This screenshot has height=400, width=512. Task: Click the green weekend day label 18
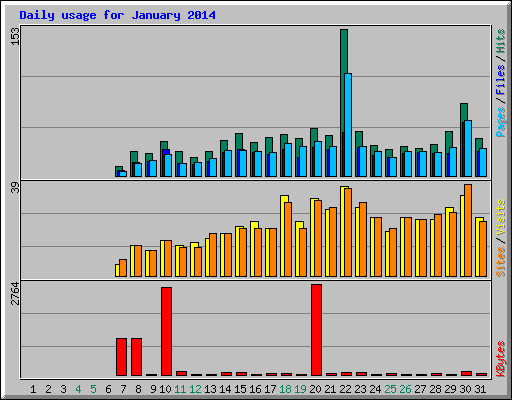click(x=285, y=389)
